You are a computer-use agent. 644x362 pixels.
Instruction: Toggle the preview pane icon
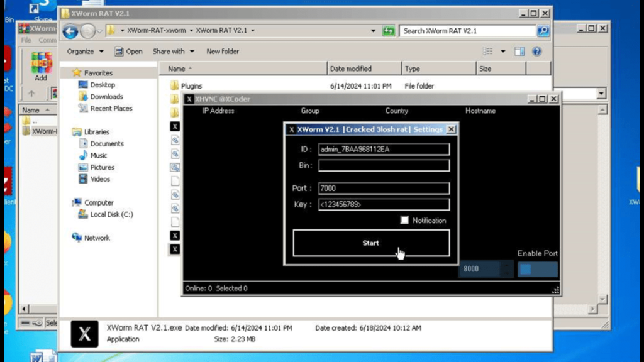click(519, 52)
